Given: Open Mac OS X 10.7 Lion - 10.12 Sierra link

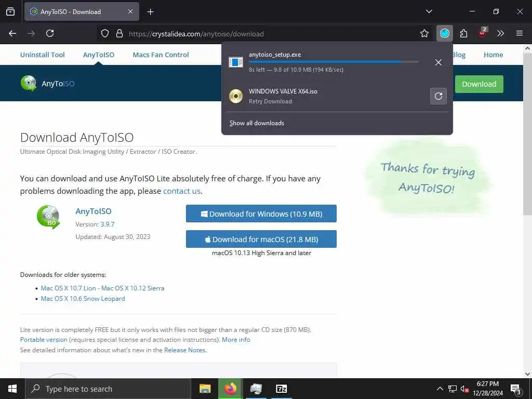Looking at the screenshot, I should pyautogui.click(x=102, y=288).
